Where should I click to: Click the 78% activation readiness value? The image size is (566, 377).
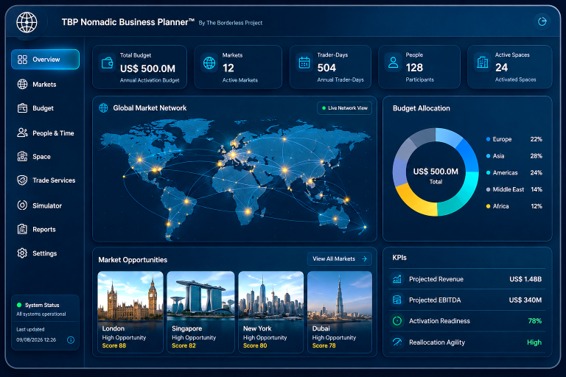535,321
